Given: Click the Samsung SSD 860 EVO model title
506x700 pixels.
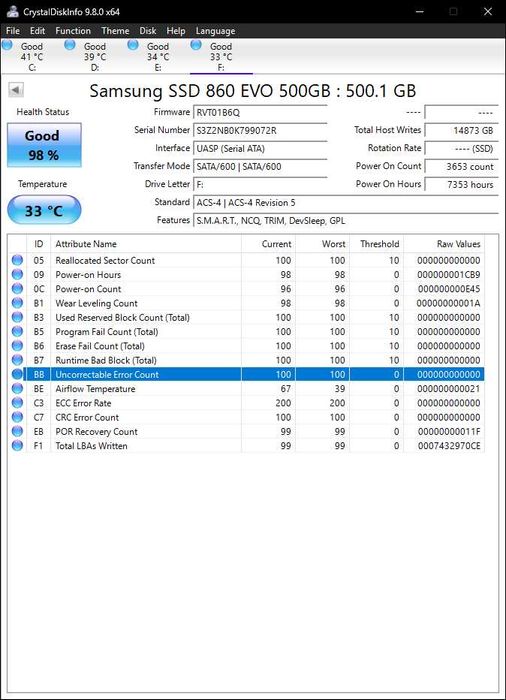Looking at the screenshot, I should (253, 91).
